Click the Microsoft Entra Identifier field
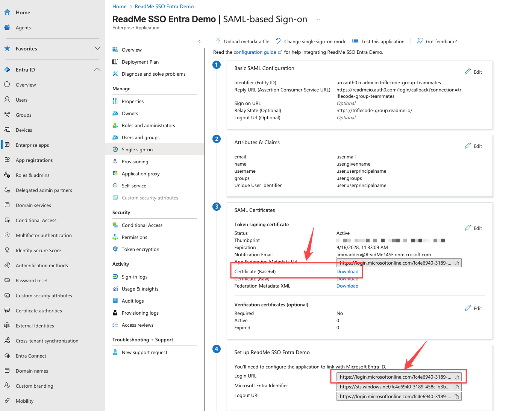The height and width of the screenshot is (411, 532). (x=399, y=387)
